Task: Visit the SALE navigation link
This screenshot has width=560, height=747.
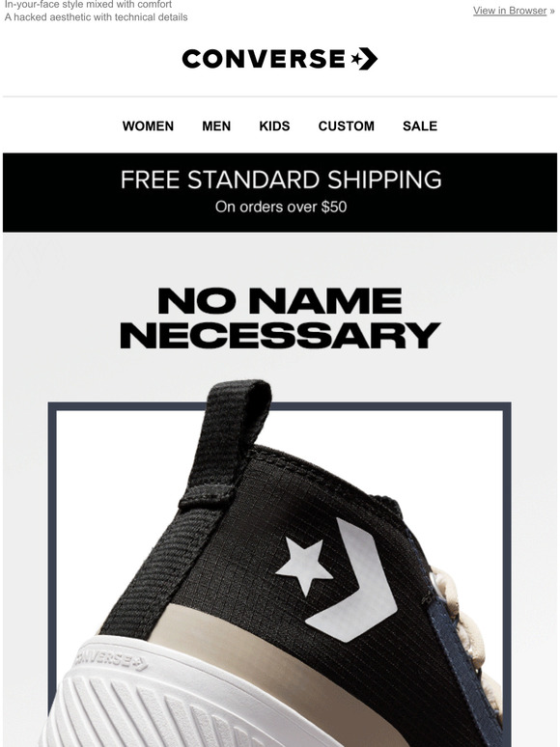Action: (420, 125)
